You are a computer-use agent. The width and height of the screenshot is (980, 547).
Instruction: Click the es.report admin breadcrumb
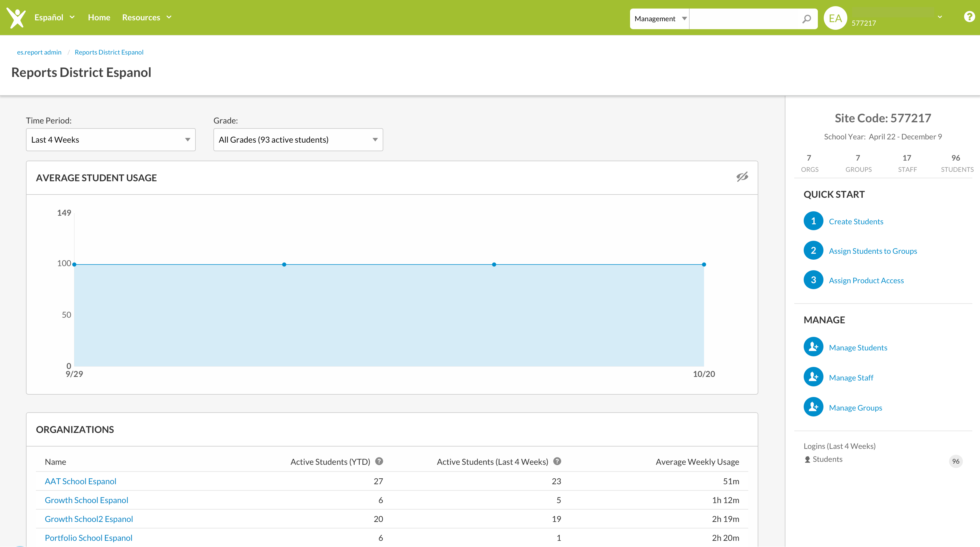coord(39,52)
